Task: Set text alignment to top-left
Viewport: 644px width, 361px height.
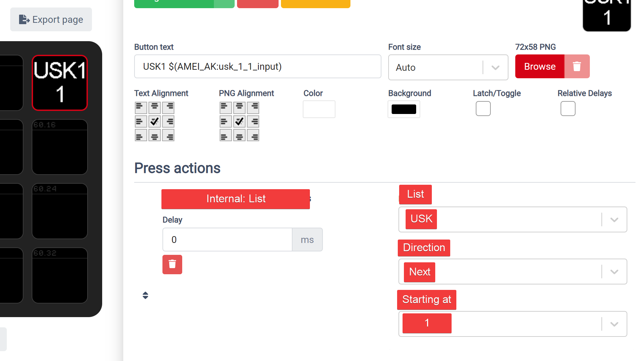Action: pyautogui.click(x=141, y=108)
